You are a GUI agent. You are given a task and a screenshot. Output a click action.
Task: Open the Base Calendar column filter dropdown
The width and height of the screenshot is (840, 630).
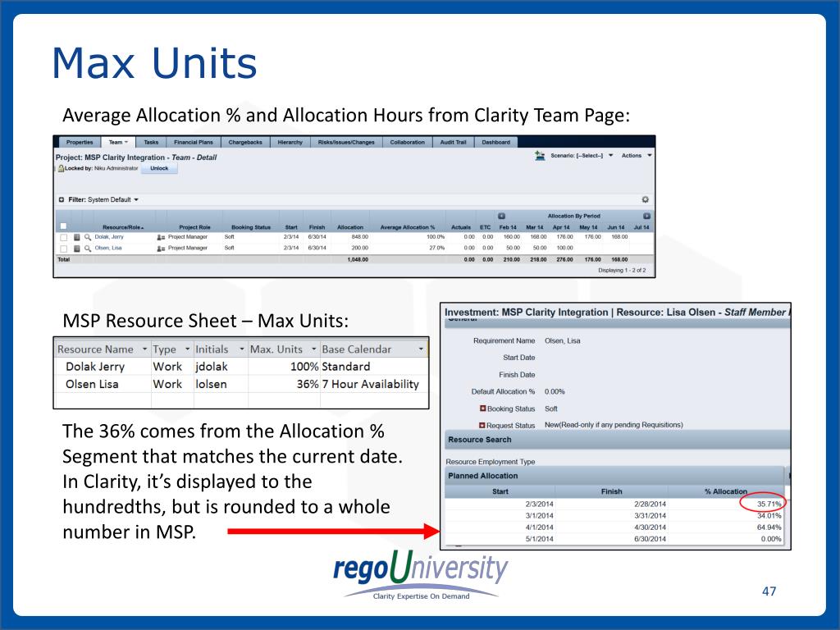(x=421, y=349)
